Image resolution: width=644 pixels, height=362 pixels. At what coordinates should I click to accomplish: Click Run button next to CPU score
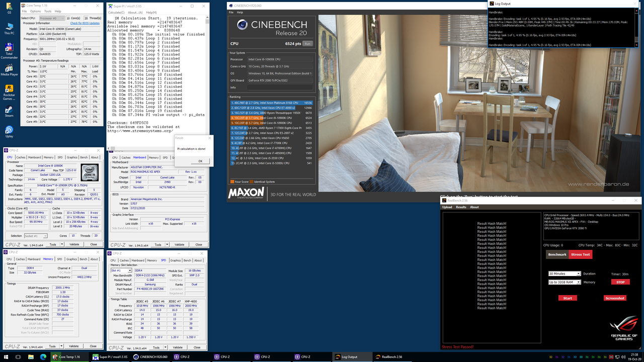[x=307, y=44]
